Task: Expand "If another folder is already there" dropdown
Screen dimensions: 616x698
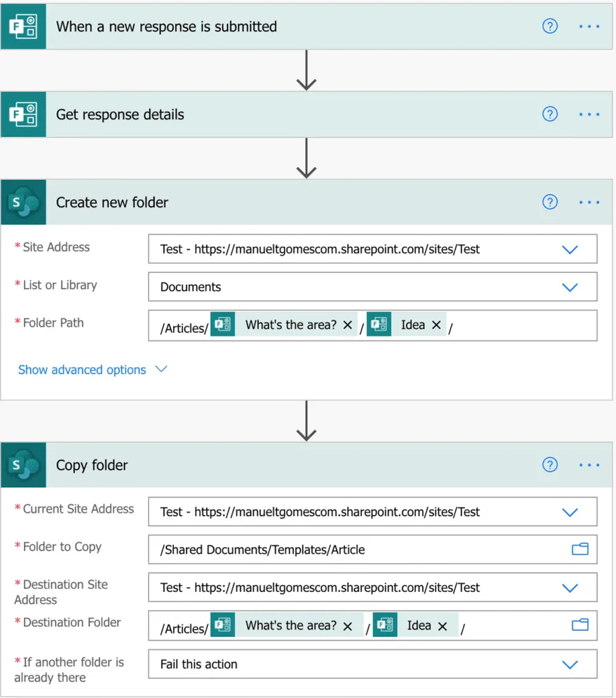Action: point(569,664)
